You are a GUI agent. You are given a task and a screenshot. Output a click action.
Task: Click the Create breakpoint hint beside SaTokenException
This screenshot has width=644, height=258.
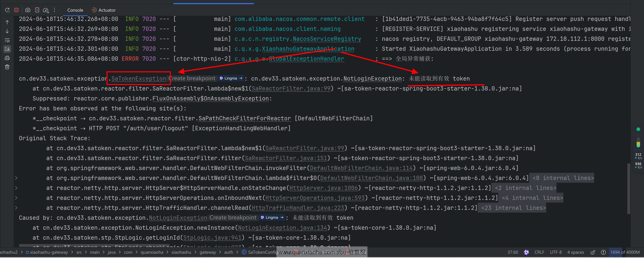[x=192, y=78]
